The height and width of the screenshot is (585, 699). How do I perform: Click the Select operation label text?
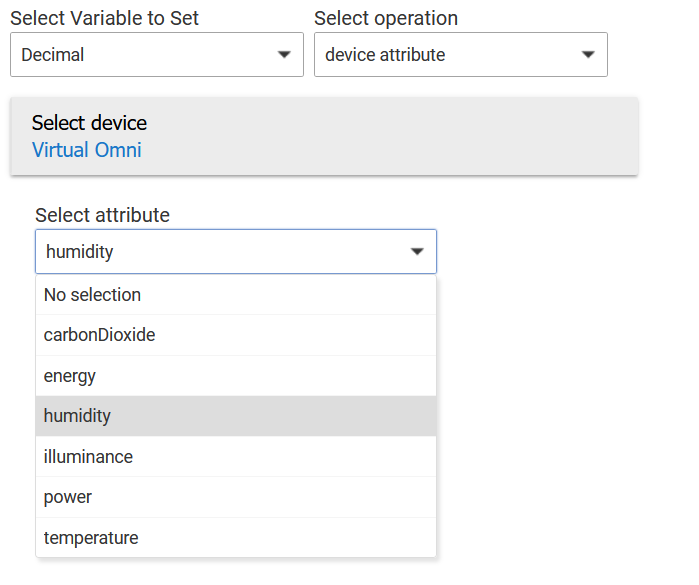coord(385,18)
